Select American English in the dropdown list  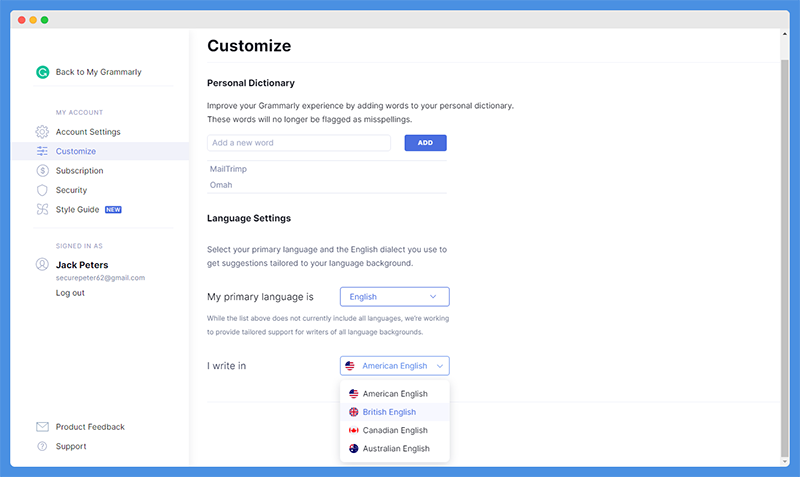(x=394, y=393)
